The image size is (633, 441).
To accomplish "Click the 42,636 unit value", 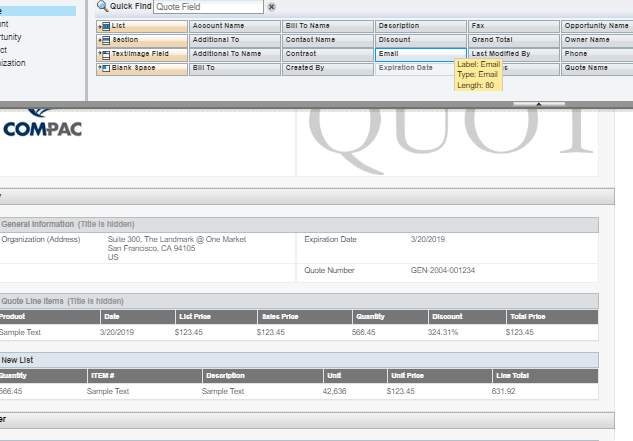I will [334, 391].
